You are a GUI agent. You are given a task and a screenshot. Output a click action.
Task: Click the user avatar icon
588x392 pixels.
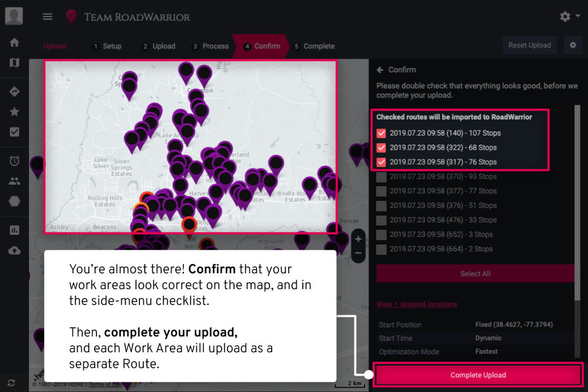14,16
